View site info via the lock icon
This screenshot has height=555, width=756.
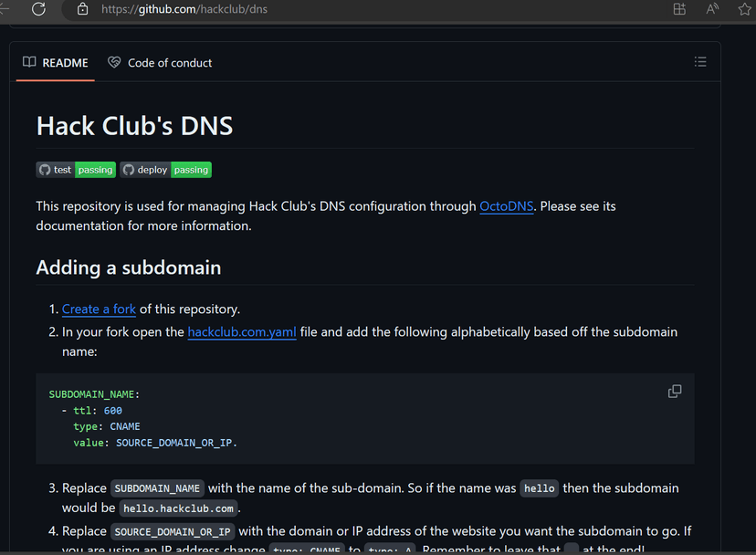[82, 9]
